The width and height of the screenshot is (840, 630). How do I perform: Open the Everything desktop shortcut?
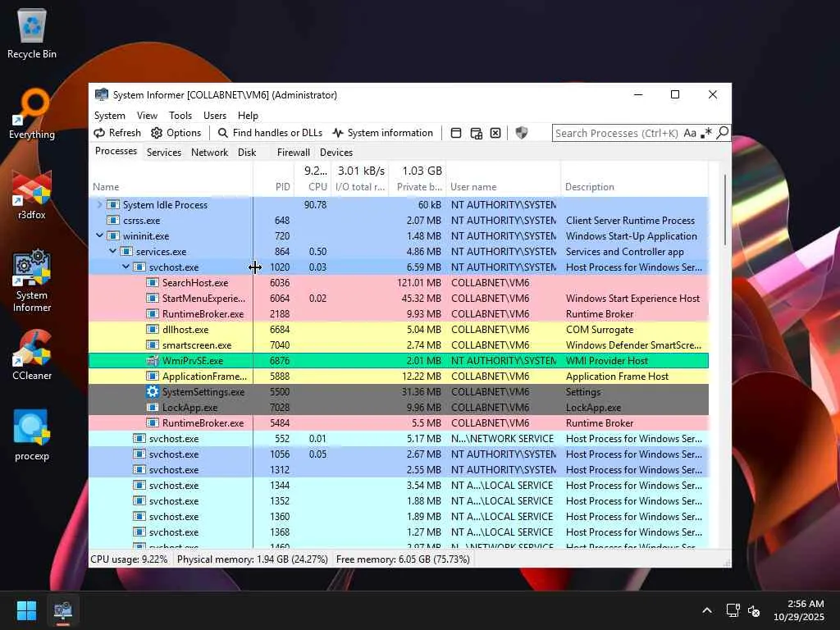click(32, 113)
